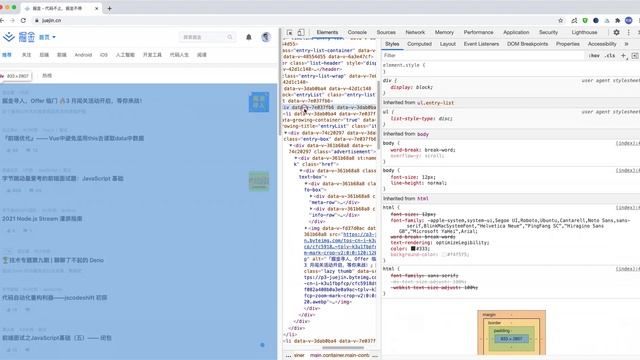Click the iOS category link
Viewport: 640px width, 360px height.
104,55
